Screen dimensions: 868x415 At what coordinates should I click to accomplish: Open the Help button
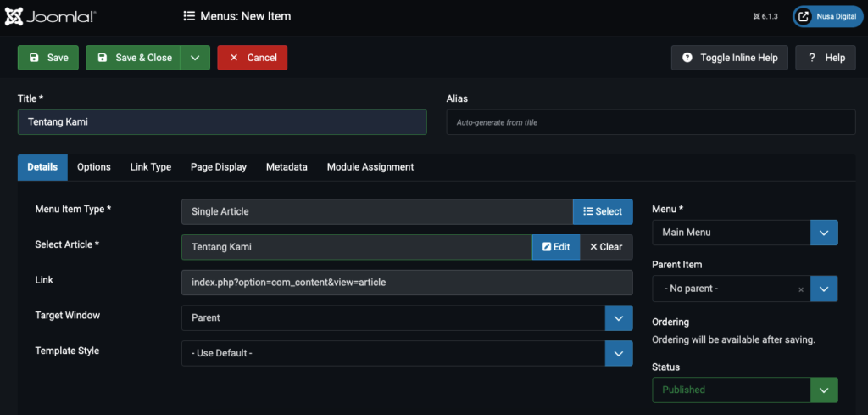(x=826, y=58)
